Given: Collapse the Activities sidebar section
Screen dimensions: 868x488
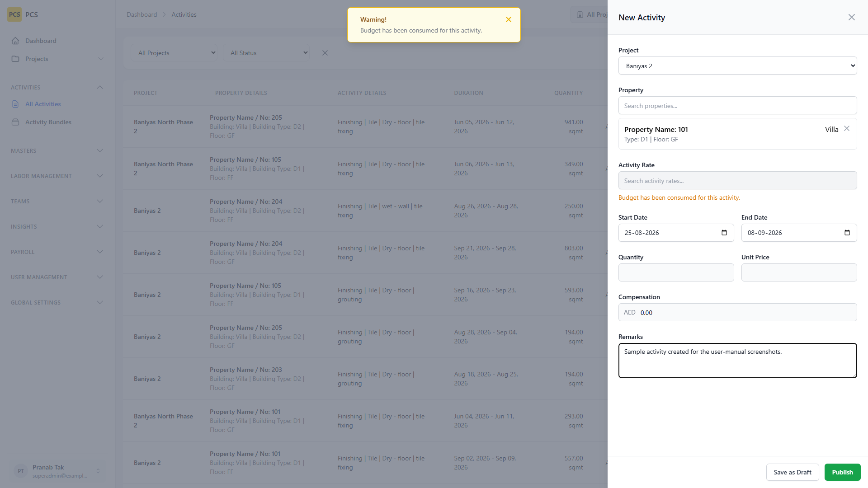Looking at the screenshot, I should (100, 87).
